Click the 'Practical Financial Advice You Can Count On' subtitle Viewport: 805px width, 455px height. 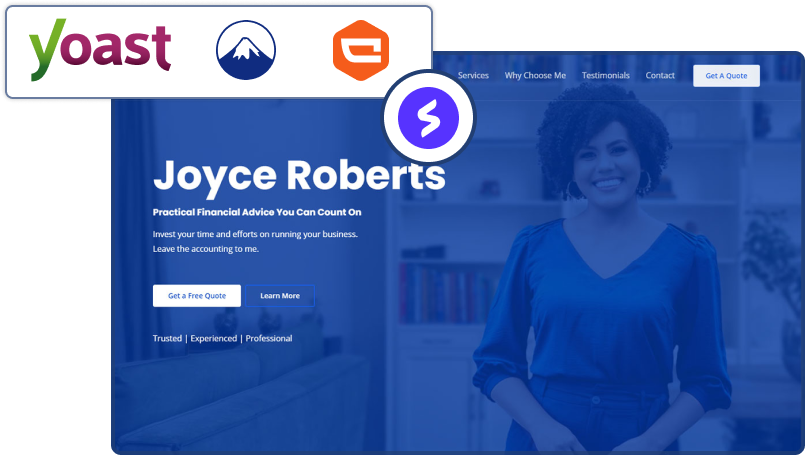[257, 212]
